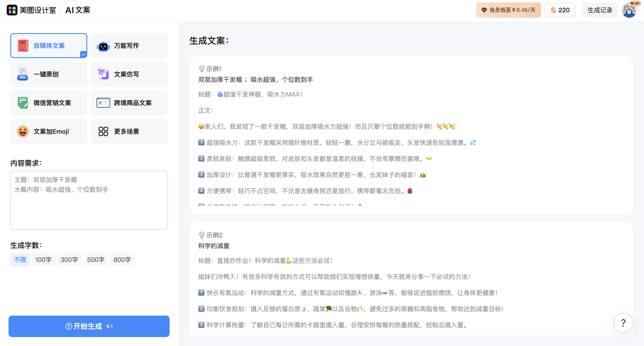Open the help question mark button

tap(623, 323)
